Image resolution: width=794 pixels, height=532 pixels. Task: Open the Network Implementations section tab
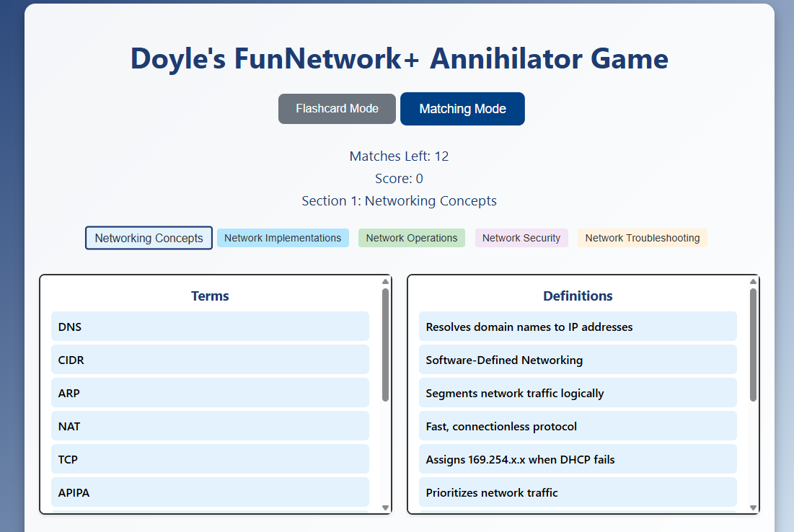click(x=283, y=238)
